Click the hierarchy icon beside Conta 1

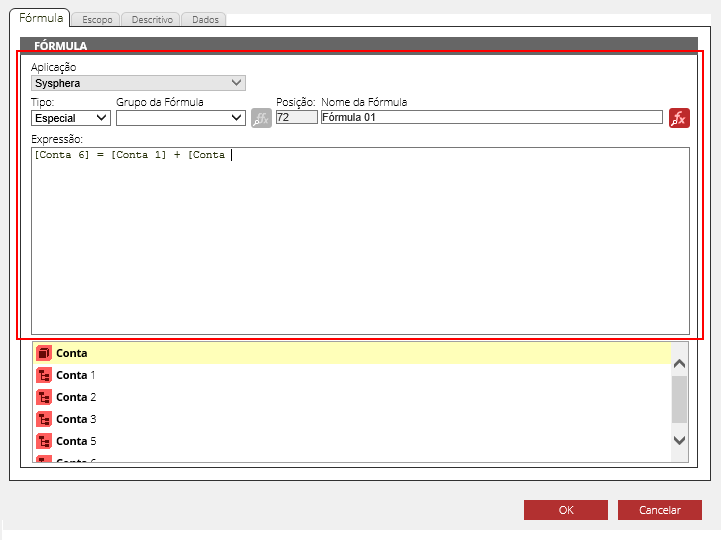pyautogui.click(x=44, y=375)
